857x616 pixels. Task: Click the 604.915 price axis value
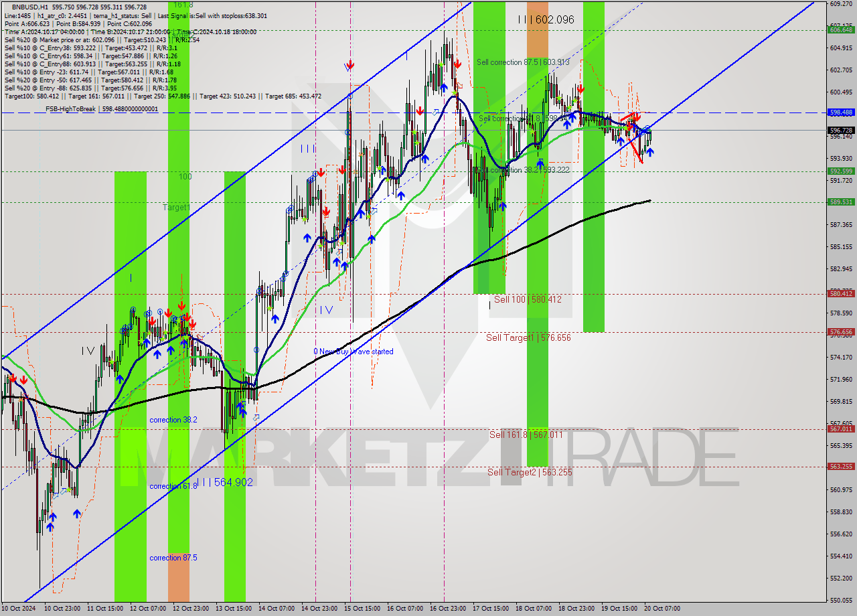(841, 48)
